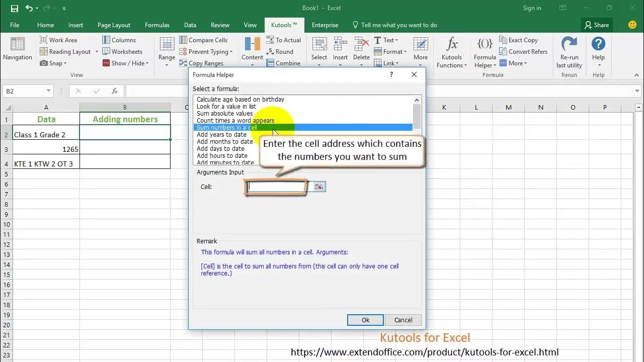Open the Show / Hide dropdown

(x=126, y=63)
